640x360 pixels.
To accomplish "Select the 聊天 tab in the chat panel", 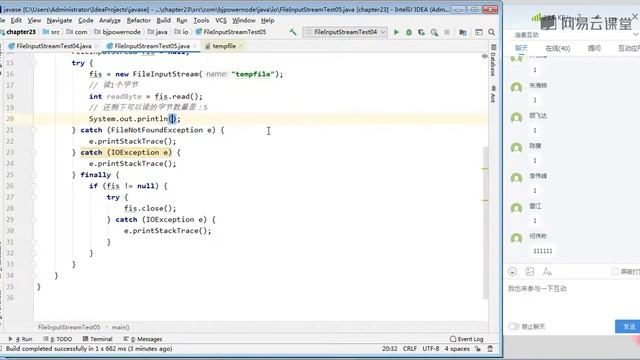I will [x=521, y=48].
